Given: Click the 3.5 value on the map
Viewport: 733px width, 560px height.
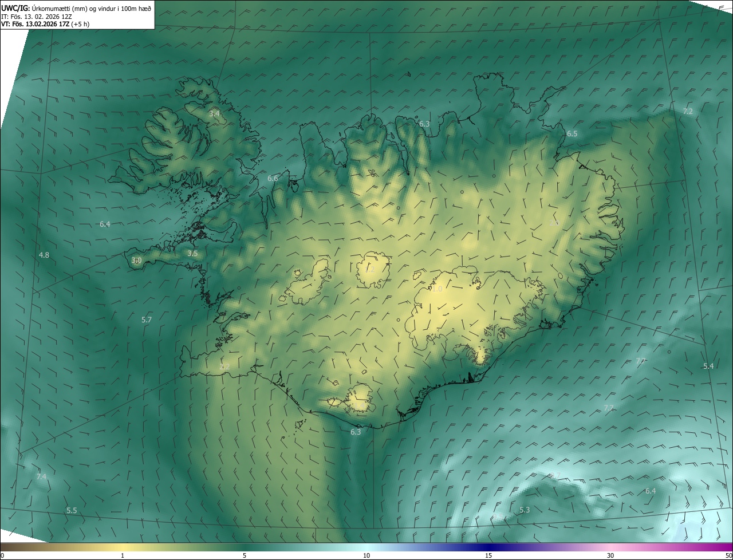Looking at the screenshot, I should [x=192, y=253].
